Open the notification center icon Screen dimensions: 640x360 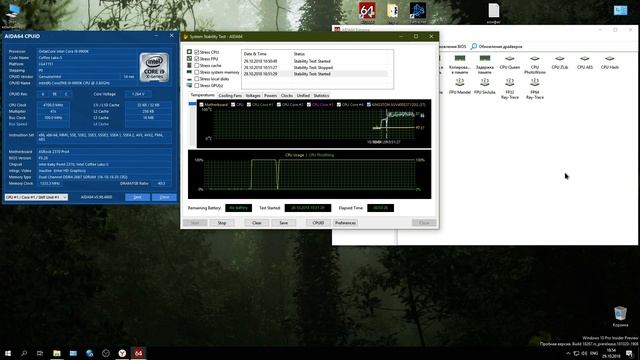(x=629, y=353)
